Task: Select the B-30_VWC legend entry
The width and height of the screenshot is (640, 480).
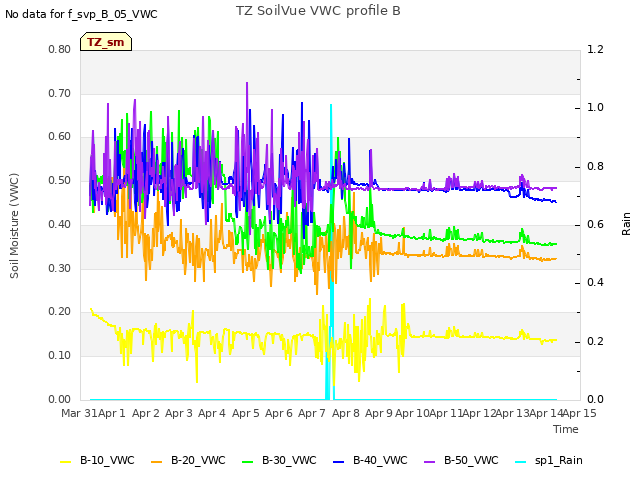Action: click(279, 460)
